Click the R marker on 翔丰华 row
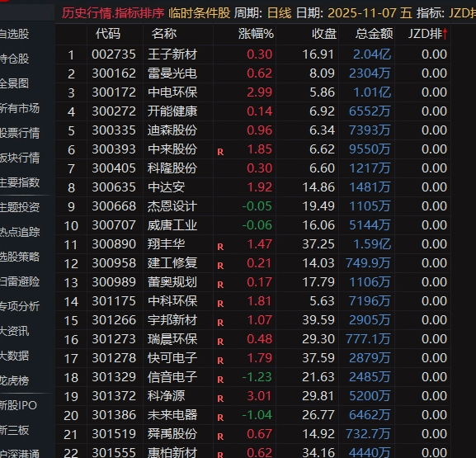 (x=220, y=247)
